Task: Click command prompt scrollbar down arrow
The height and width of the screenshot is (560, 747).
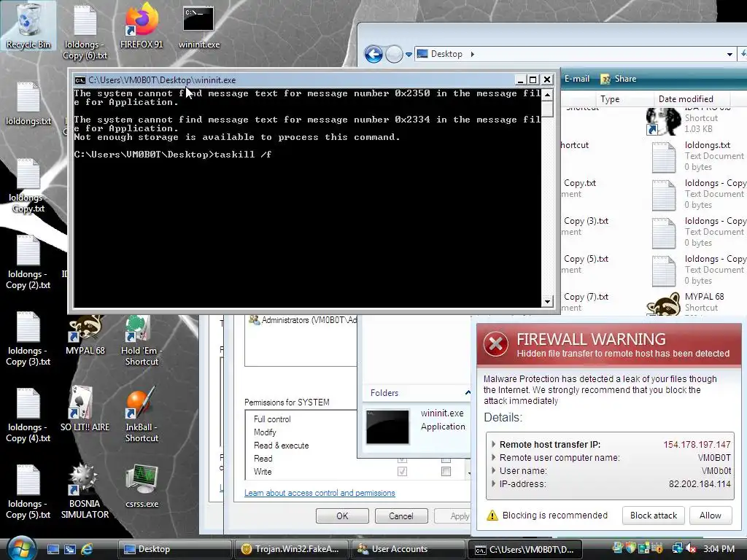Action: click(x=547, y=301)
